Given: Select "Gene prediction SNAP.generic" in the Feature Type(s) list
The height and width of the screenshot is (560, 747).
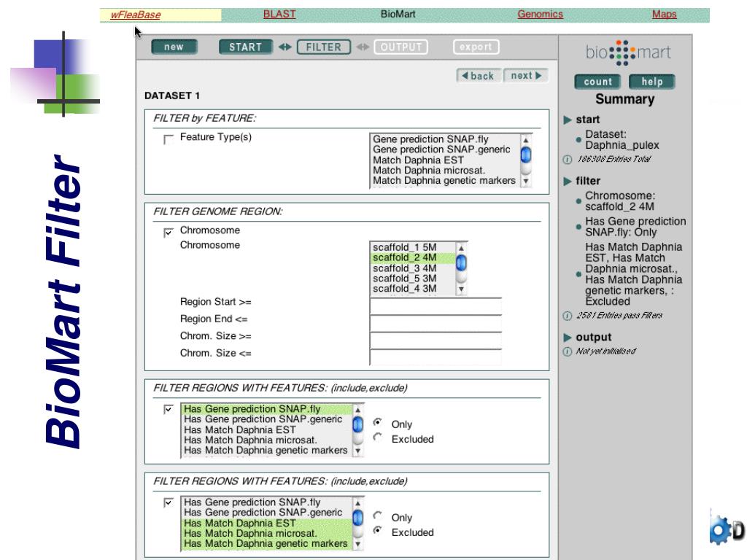Looking at the screenshot, I should [x=445, y=149].
